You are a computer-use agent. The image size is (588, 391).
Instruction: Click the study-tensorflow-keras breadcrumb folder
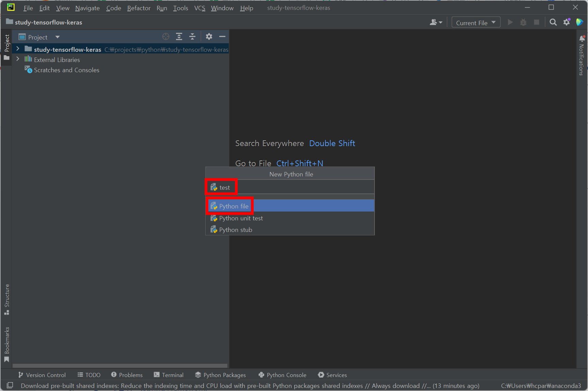pyautogui.click(x=44, y=22)
